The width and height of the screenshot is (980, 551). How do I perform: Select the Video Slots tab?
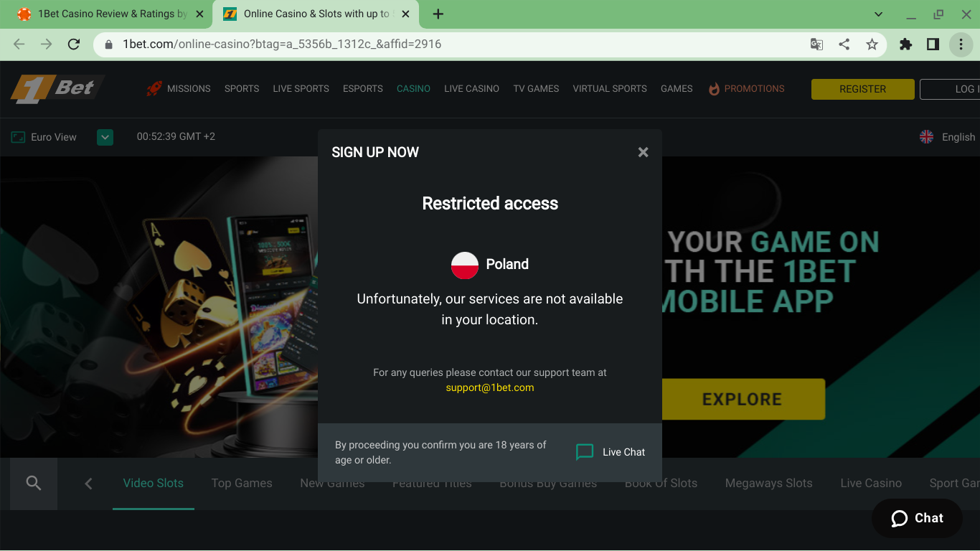(154, 483)
